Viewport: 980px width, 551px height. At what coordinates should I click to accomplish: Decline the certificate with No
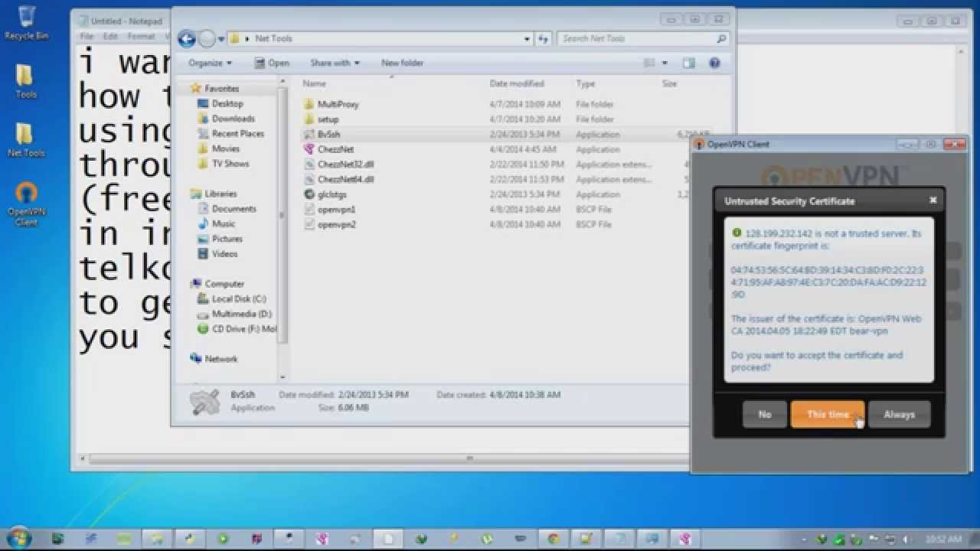[x=764, y=414]
